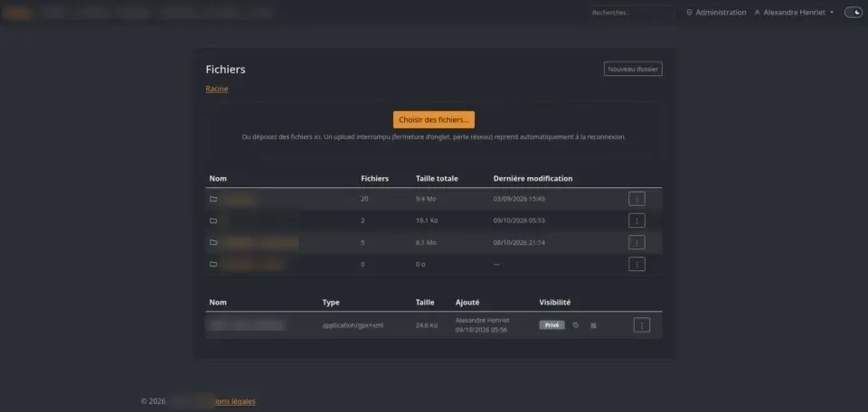Open the legal mentions link in the footer
868x412 pixels.
pos(235,401)
